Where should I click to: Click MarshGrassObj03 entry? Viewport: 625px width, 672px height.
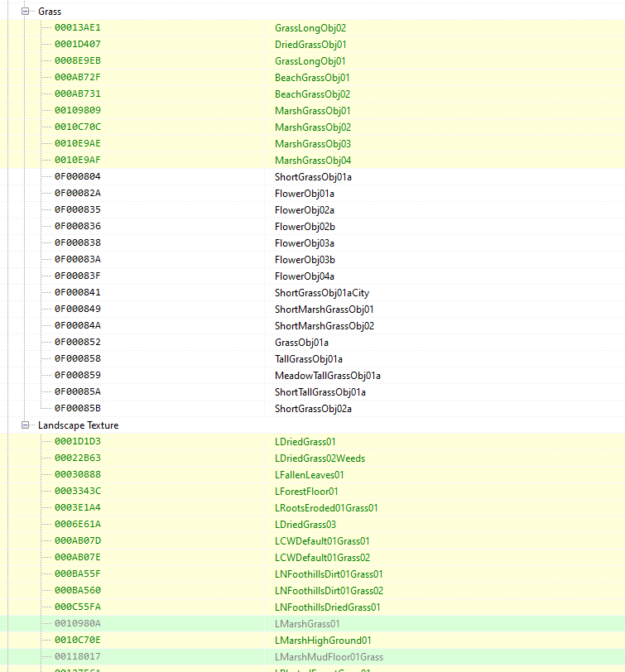tap(313, 144)
